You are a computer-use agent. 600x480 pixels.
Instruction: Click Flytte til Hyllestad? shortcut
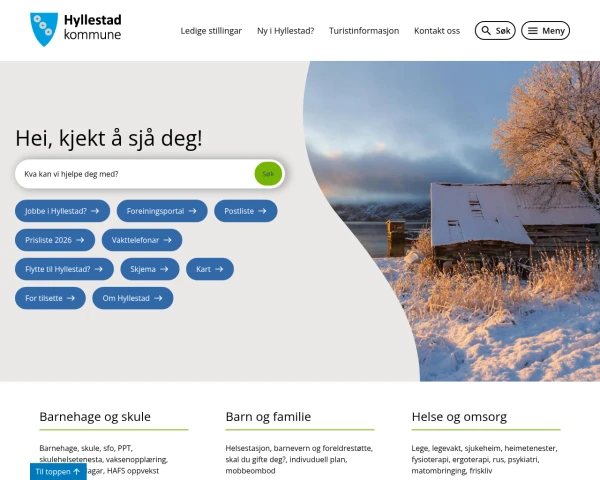point(64,269)
